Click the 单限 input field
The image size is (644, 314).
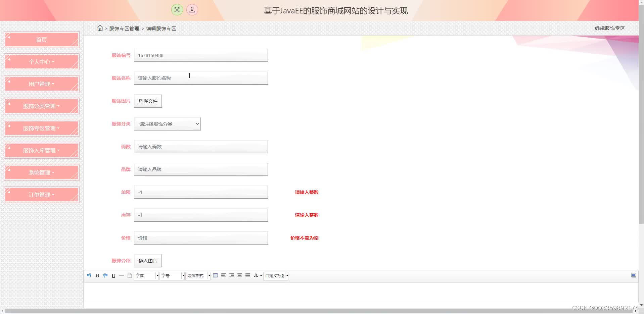coord(201,192)
